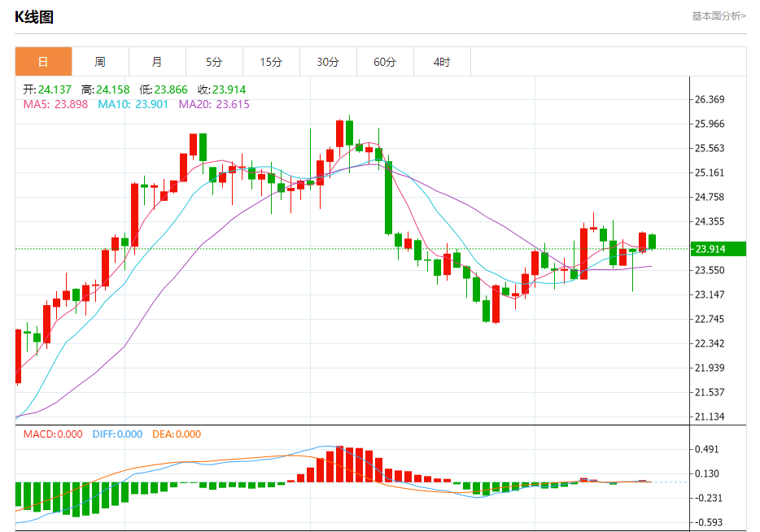Image resolution: width=760 pixels, height=532 pixels.
Task: Click the DIFF value label
Action: coord(117,434)
